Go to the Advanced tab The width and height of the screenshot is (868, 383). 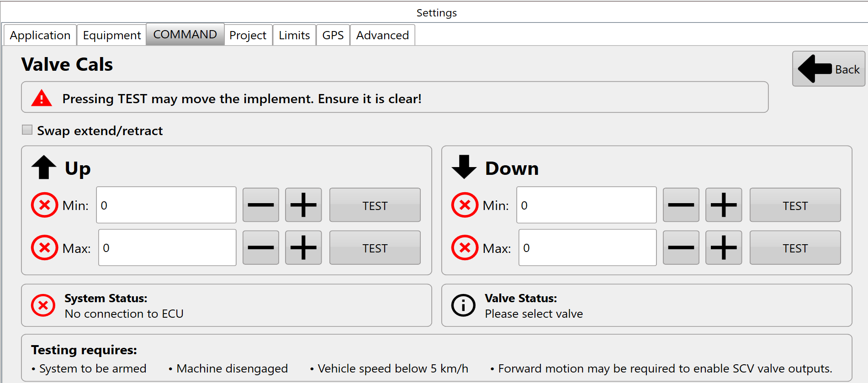(x=382, y=35)
